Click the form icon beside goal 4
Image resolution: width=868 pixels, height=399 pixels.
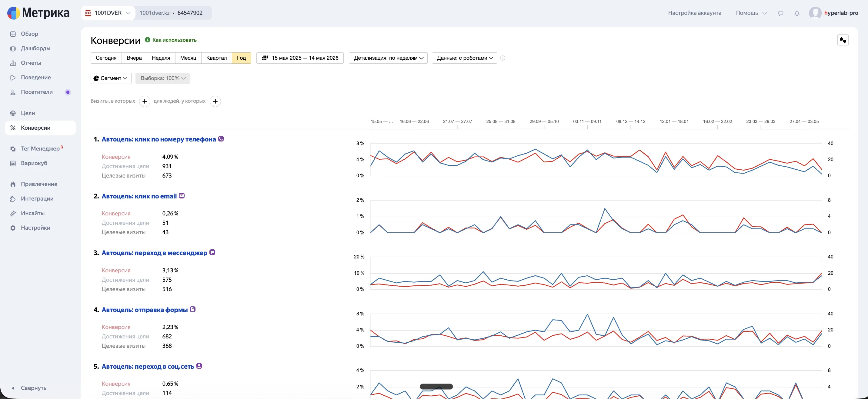(193, 309)
